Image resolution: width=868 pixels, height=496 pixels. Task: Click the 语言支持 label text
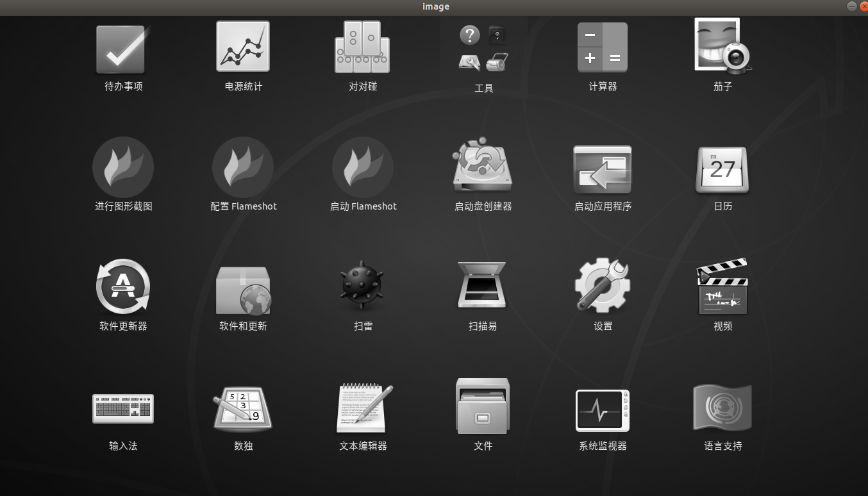click(723, 446)
